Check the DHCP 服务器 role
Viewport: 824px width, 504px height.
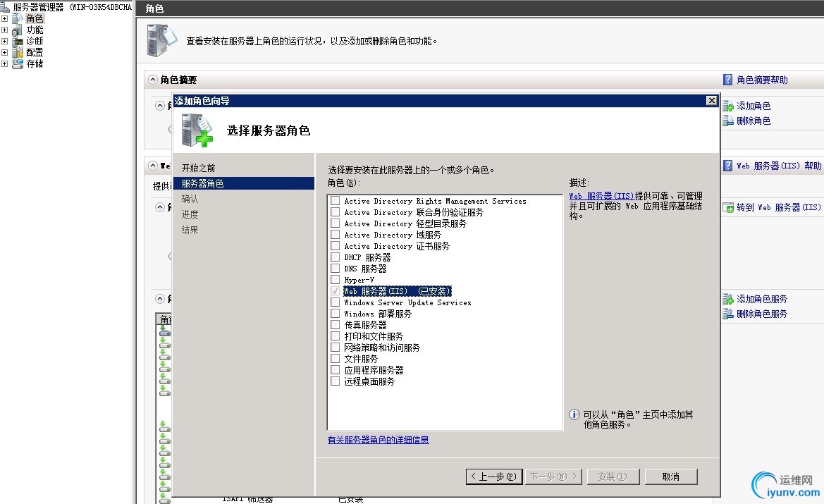pyautogui.click(x=336, y=257)
